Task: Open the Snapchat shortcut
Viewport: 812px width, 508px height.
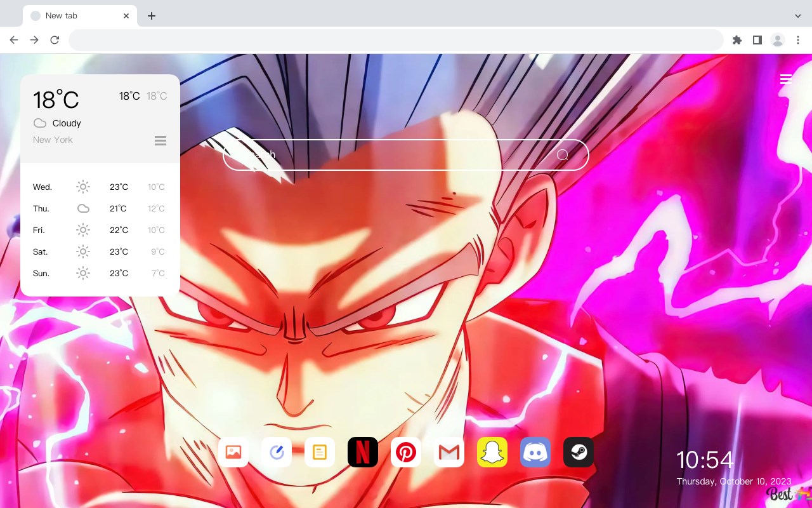Action: click(492, 452)
